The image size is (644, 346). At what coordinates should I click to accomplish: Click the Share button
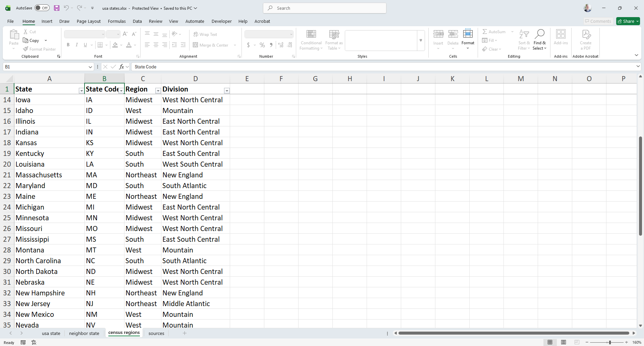[628, 21]
